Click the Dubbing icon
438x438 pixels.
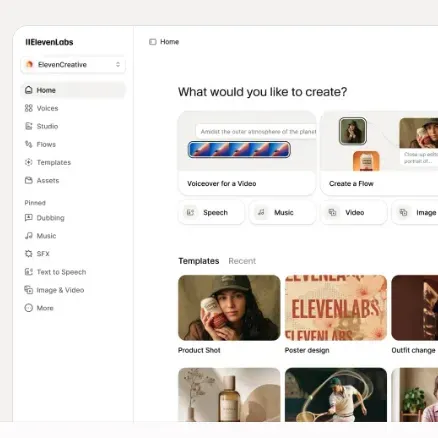pos(29,218)
